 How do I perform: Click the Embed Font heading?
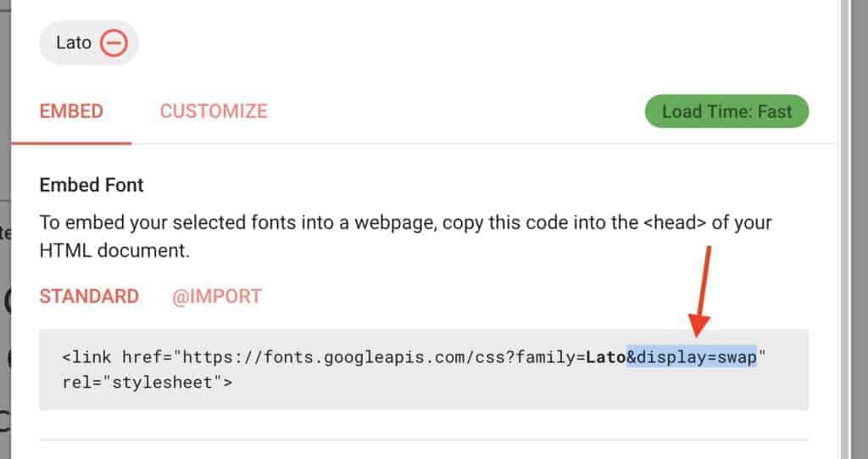point(92,185)
